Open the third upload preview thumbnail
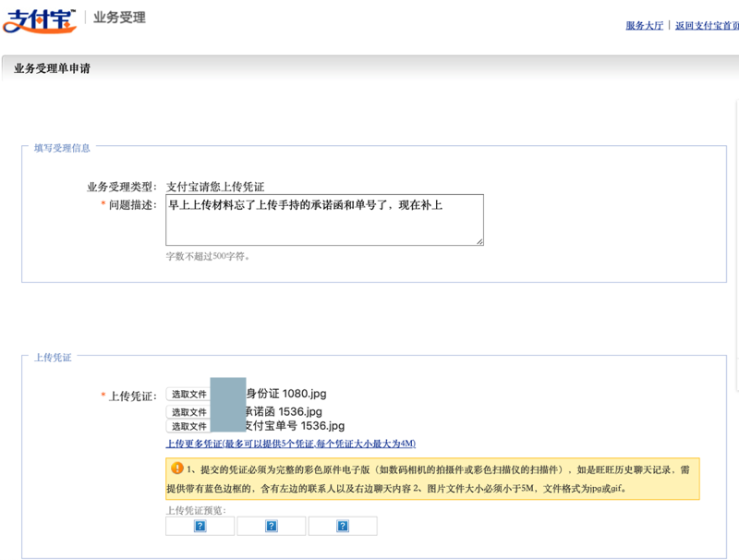This screenshot has width=739, height=560. (343, 526)
